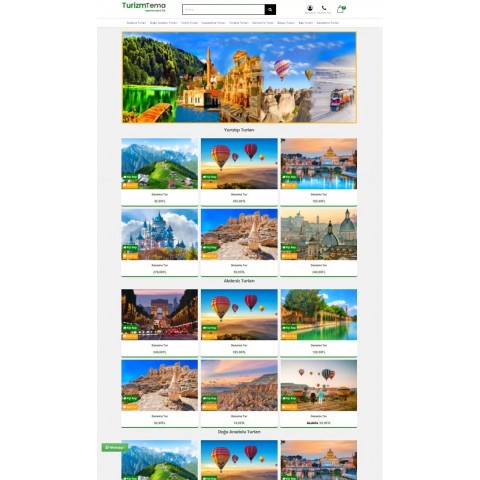Select the last item in the navigation menu

[x=328, y=23]
